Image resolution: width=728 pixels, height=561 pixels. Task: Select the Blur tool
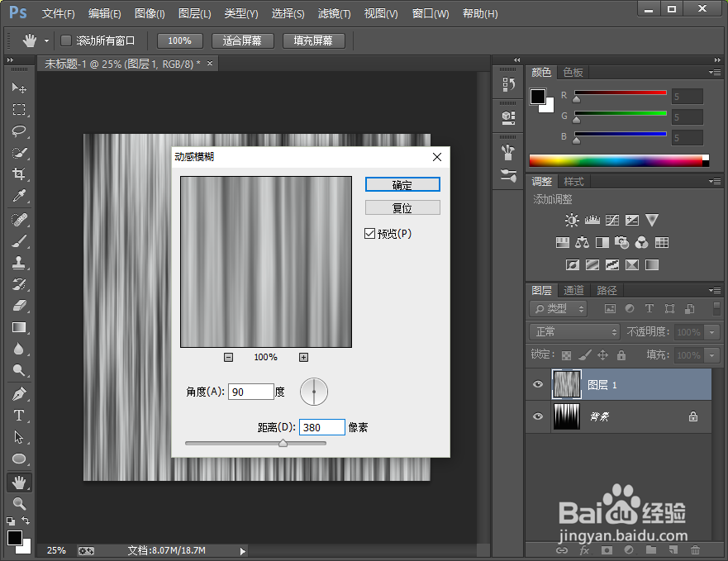19,349
